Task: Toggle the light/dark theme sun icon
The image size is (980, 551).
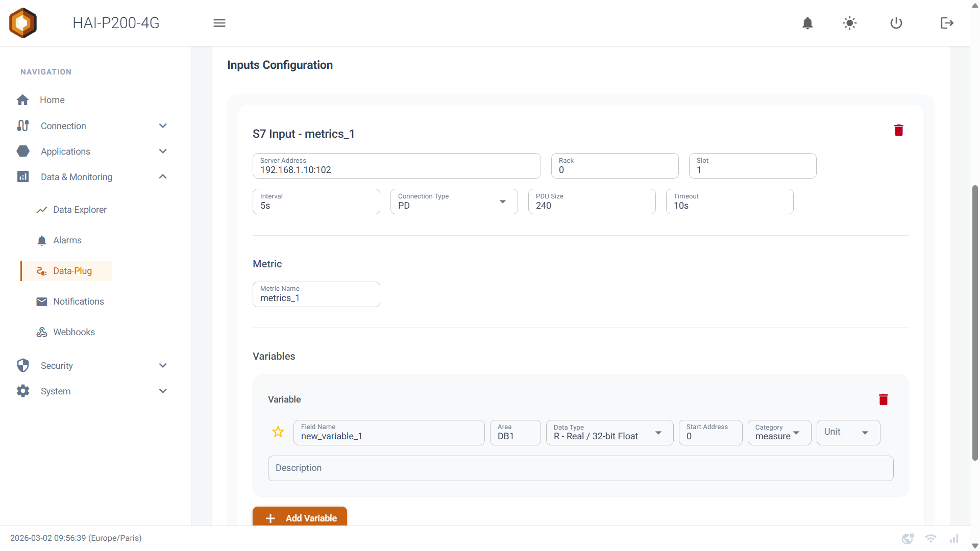Action: [x=849, y=23]
